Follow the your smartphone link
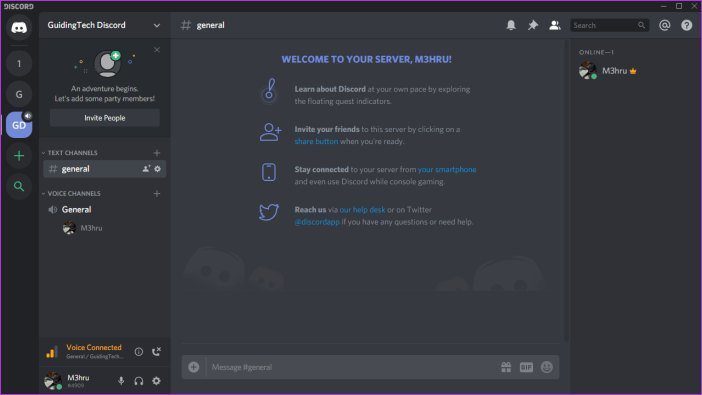702x395 pixels. [447, 169]
